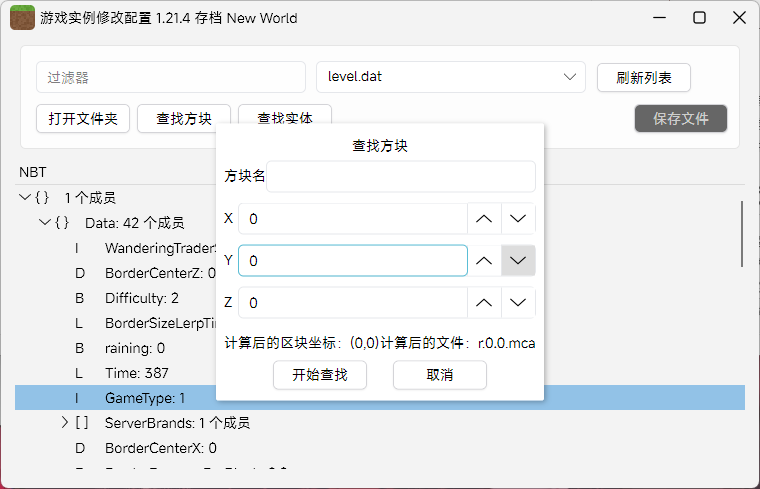760x489 pixels.
Task: Open folder using 打开文件夹 button
Action: 83,118
